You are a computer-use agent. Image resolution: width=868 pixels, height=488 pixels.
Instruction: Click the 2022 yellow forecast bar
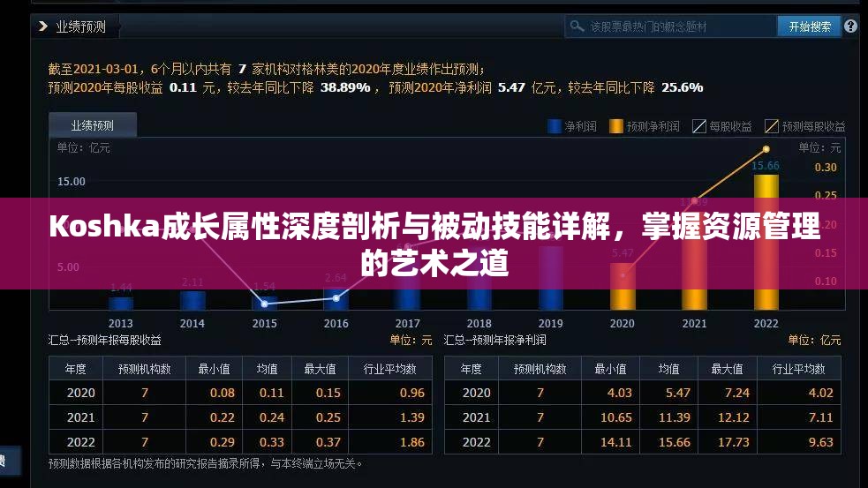pos(766,243)
